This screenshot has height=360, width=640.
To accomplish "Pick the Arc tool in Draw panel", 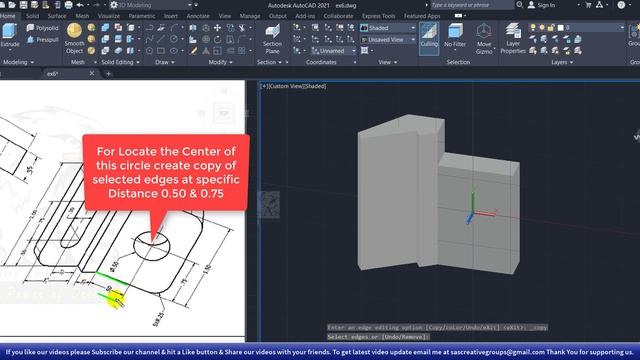I will (x=175, y=28).
